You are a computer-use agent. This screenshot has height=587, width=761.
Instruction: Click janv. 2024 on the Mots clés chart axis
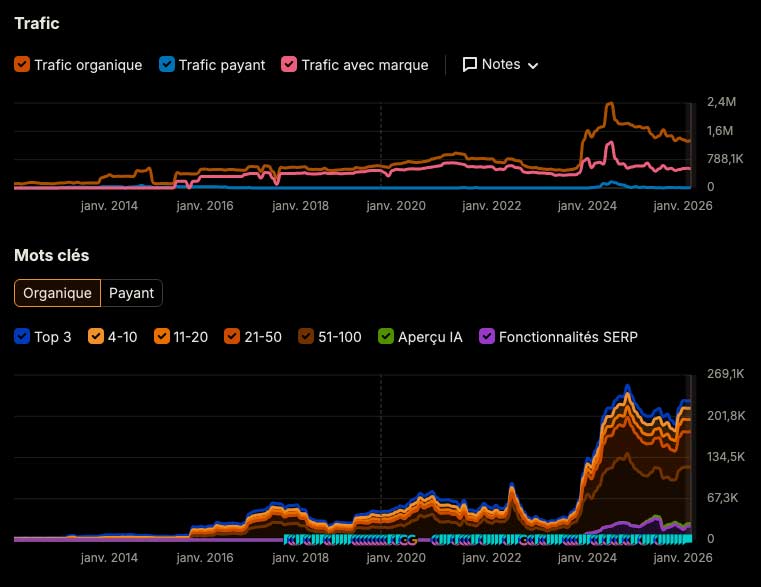point(587,558)
